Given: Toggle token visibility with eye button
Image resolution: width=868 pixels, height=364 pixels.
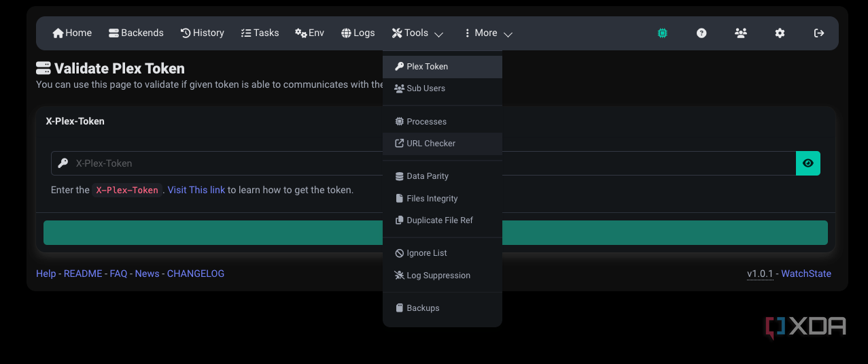Looking at the screenshot, I should tap(808, 163).
